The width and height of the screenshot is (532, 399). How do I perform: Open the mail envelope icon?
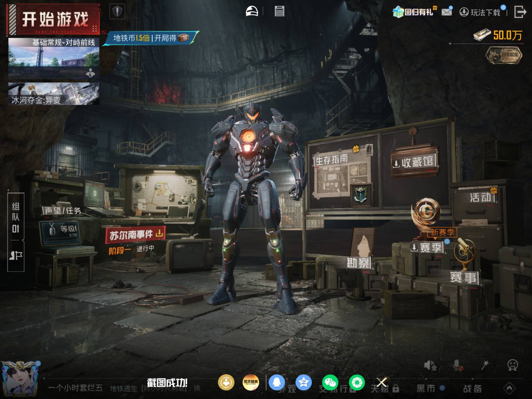coord(446,12)
